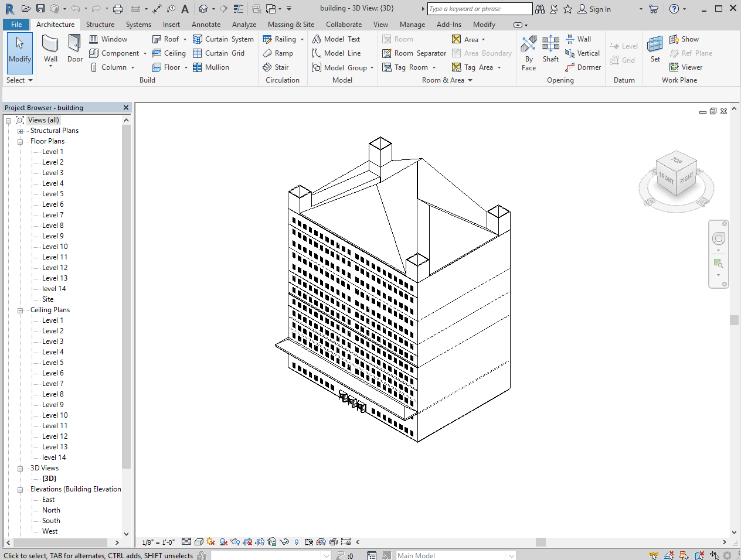Viewport: 741px width, 560px height.
Task: Open the Visual Style control in view bar
Action: pos(199,542)
